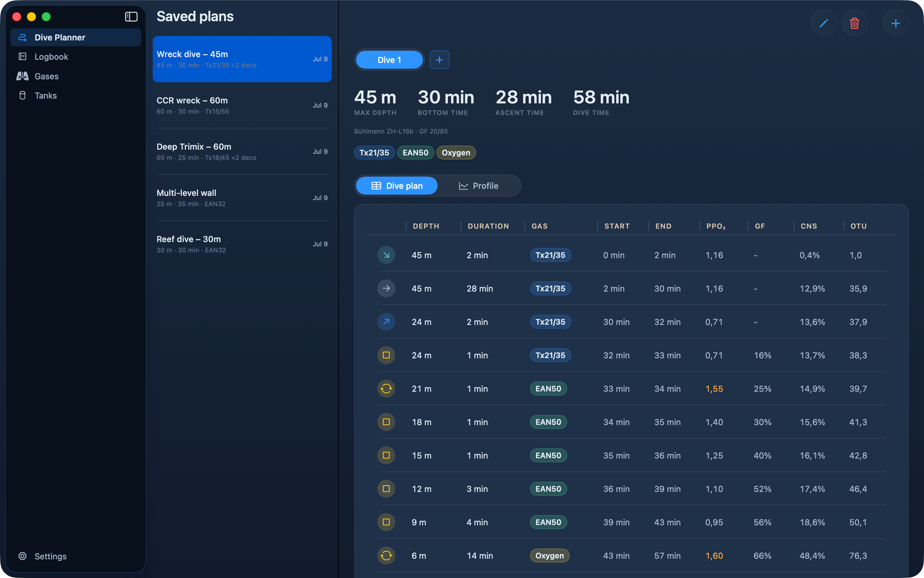The width and height of the screenshot is (924, 578).
Task: Click the DEPTH column header
Action: (x=426, y=226)
